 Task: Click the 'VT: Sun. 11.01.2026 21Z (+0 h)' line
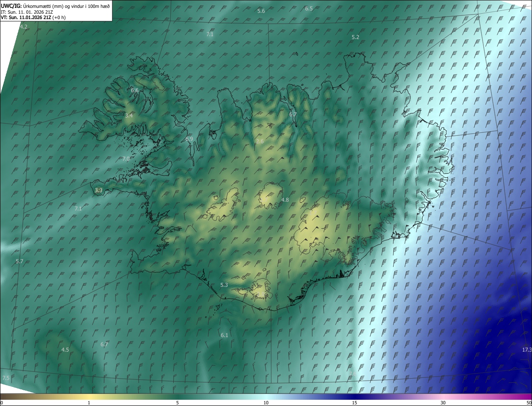(x=33, y=17)
